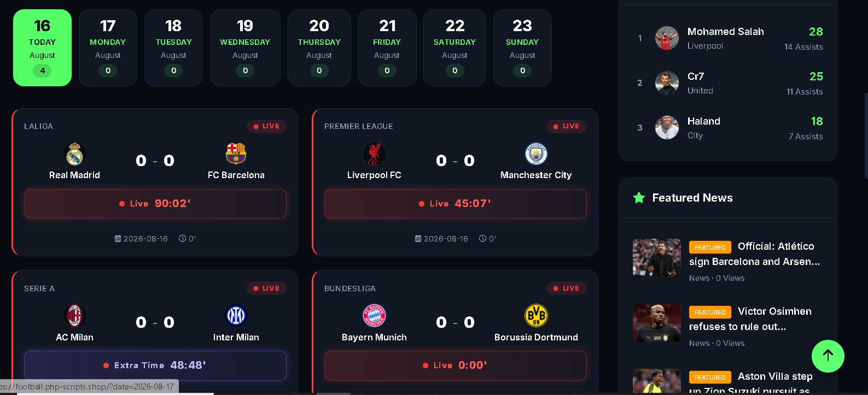This screenshot has height=395, width=868.
Task: Open Mohamed Salah's player avatar
Action: coord(667,38)
